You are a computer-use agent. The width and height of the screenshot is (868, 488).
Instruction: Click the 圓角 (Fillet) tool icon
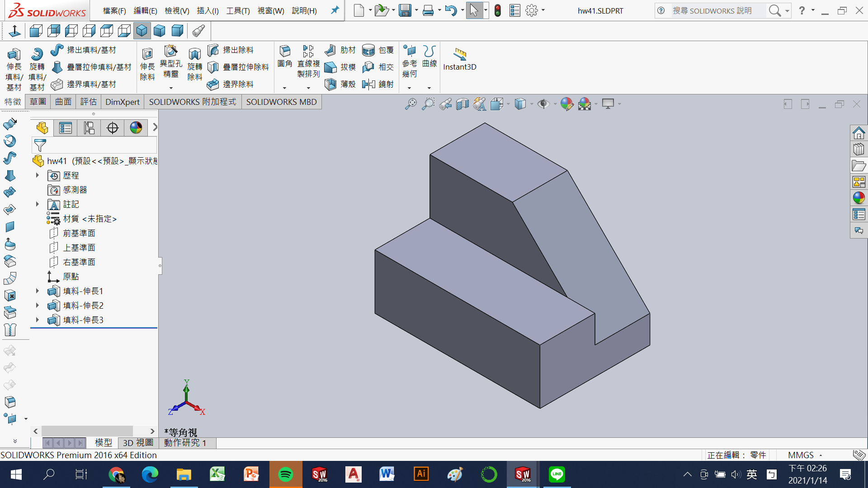click(x=284, y=51)
